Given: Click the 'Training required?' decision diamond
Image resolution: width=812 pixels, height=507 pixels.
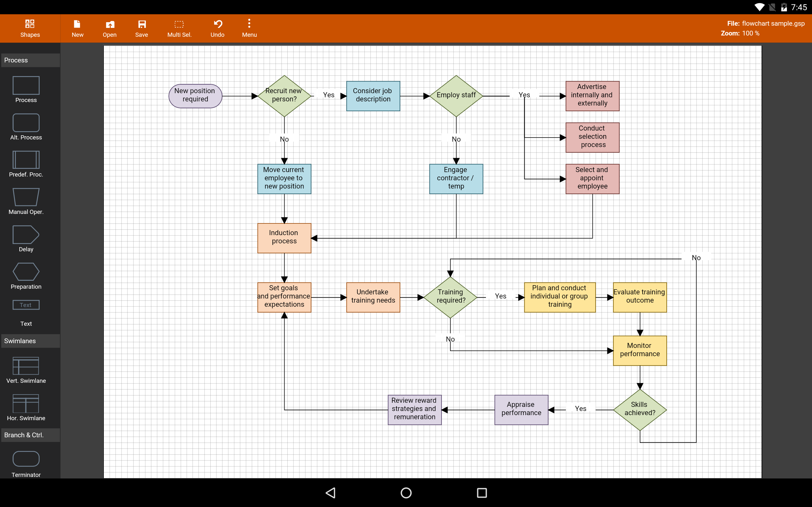Looking at the screenshot, I should click(450, 297).
